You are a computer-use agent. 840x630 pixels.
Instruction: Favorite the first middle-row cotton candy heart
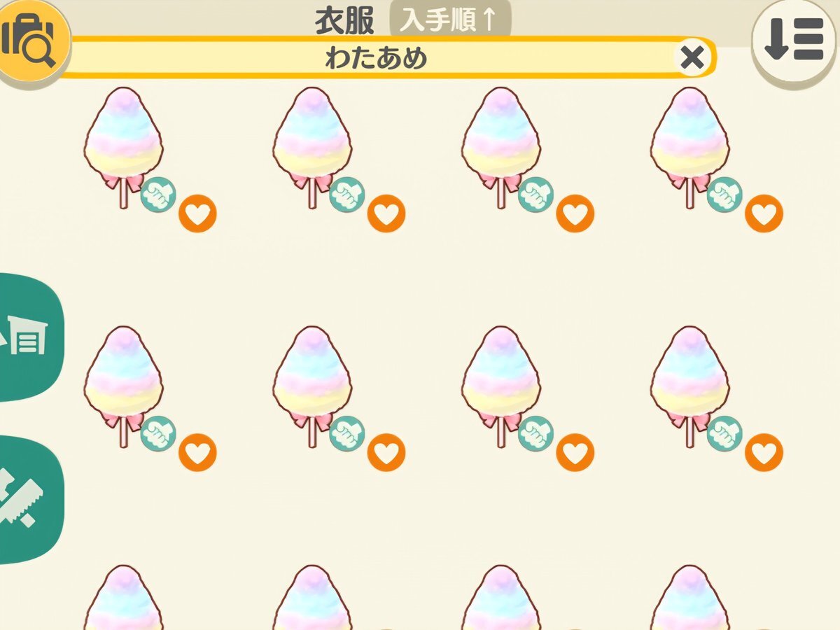pyautogui.click(x=197, y=452)
